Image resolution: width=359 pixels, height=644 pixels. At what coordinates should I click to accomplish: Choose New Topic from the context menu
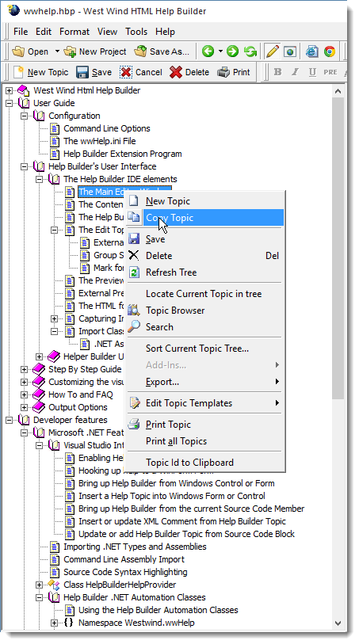[205, 201]
